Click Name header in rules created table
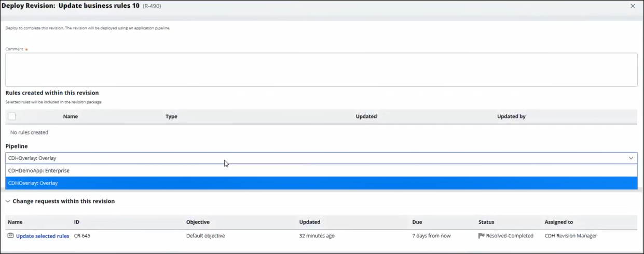The width and height of the screenshot is (644, 254). (x=70, y=116)
